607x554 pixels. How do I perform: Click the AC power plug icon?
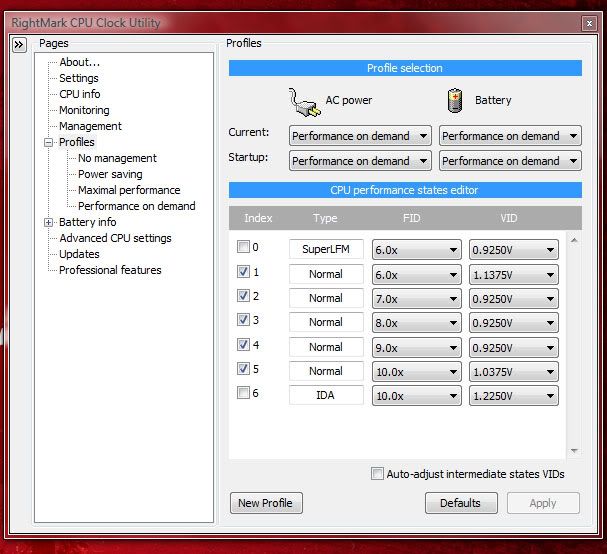coord(304,103)
